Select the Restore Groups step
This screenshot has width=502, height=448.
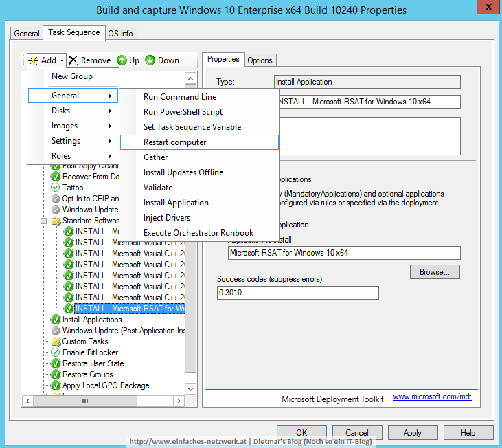tap(88, 374)
